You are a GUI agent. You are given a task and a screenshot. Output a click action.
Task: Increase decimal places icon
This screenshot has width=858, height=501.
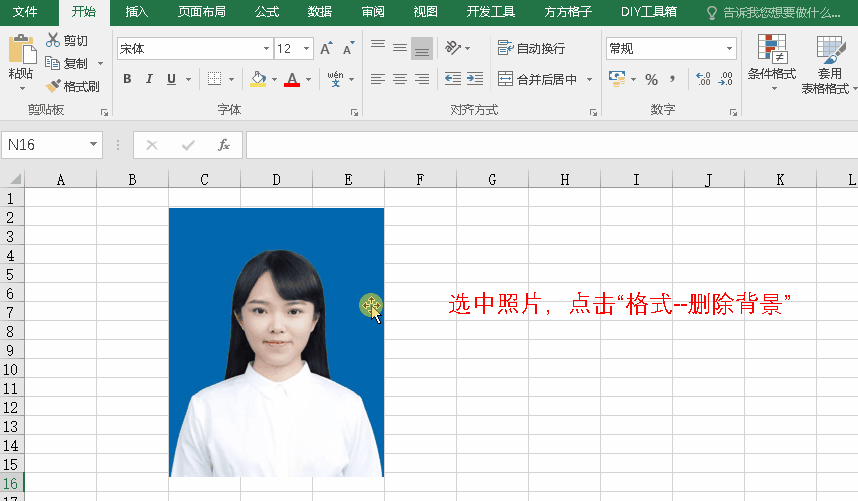[703, 79]
